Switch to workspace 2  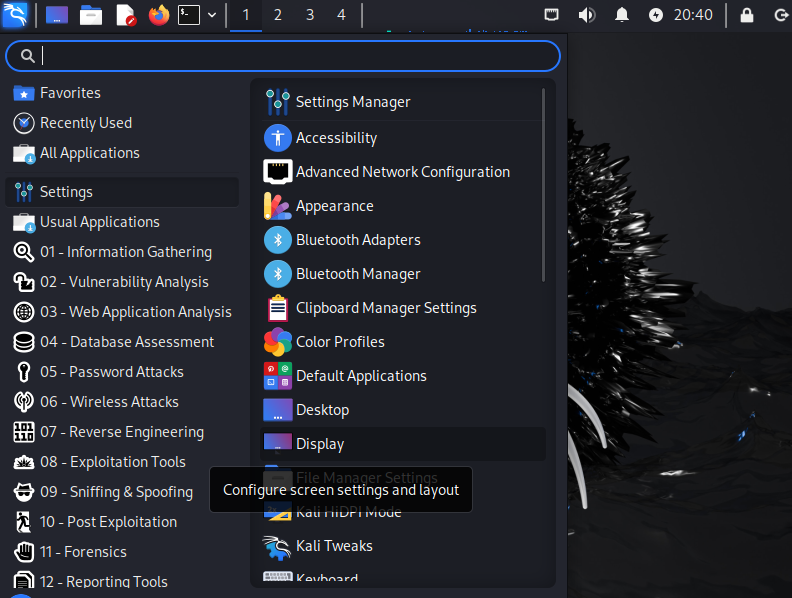(277, 15)
